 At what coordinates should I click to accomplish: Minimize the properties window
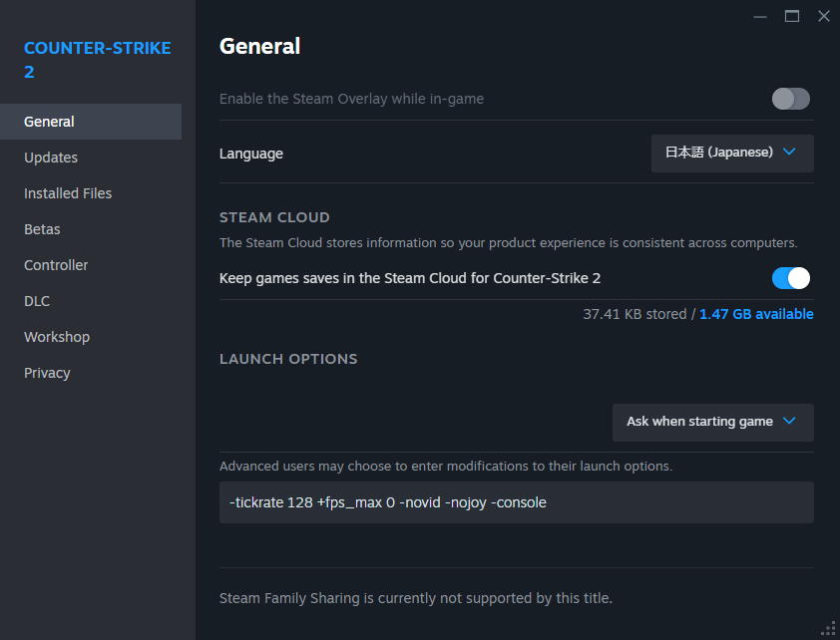pos(759,17)
